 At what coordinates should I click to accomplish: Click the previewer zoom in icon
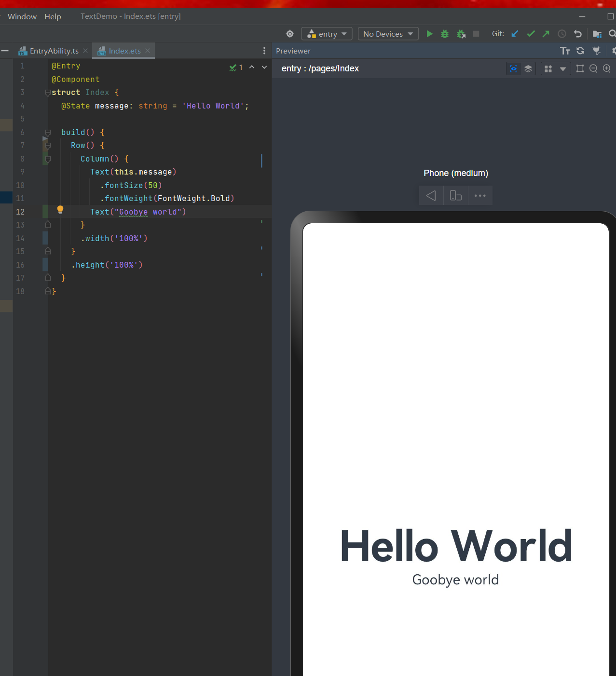click(x=607, y=68)
